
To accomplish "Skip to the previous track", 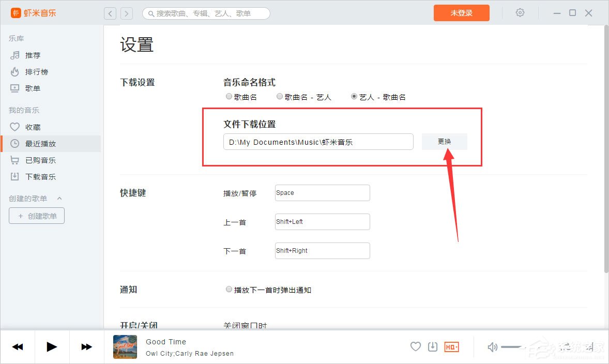I will (x=18, y=346).
